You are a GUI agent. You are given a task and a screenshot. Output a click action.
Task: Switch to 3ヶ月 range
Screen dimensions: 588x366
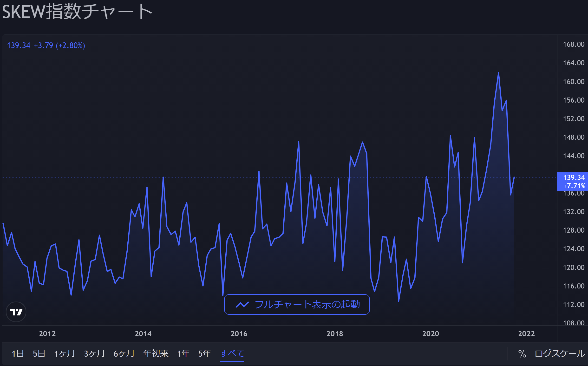tap(94, 354)
